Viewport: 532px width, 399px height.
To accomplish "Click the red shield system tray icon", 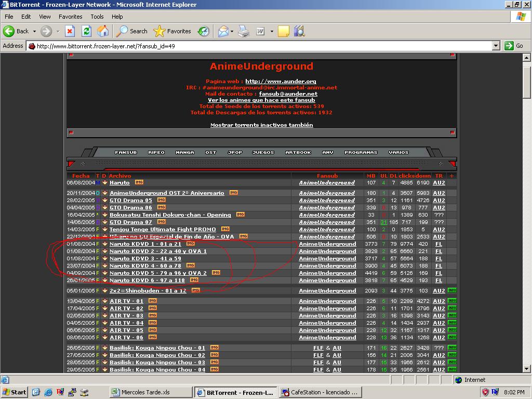I will pyautogui.click(x=486, y=392).
